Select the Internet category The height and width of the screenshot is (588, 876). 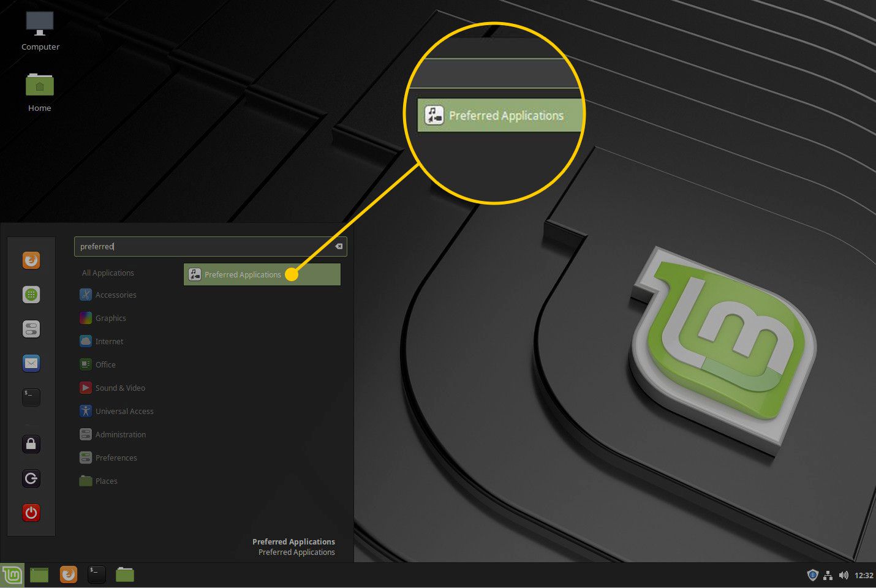[101, 342]
